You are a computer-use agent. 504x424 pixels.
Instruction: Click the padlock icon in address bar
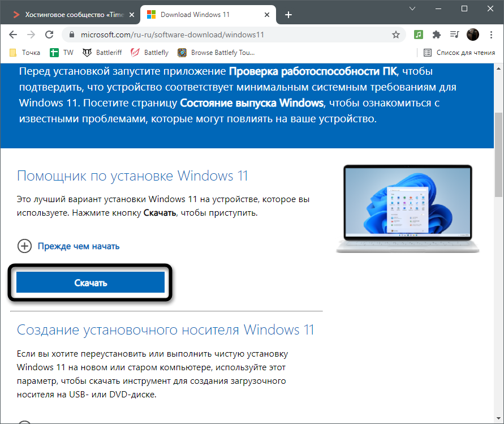pyautogui.click(x=71, y=35)
